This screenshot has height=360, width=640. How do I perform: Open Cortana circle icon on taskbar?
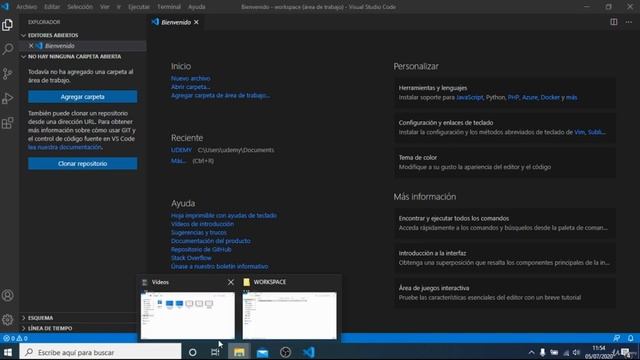coord(193,352)
